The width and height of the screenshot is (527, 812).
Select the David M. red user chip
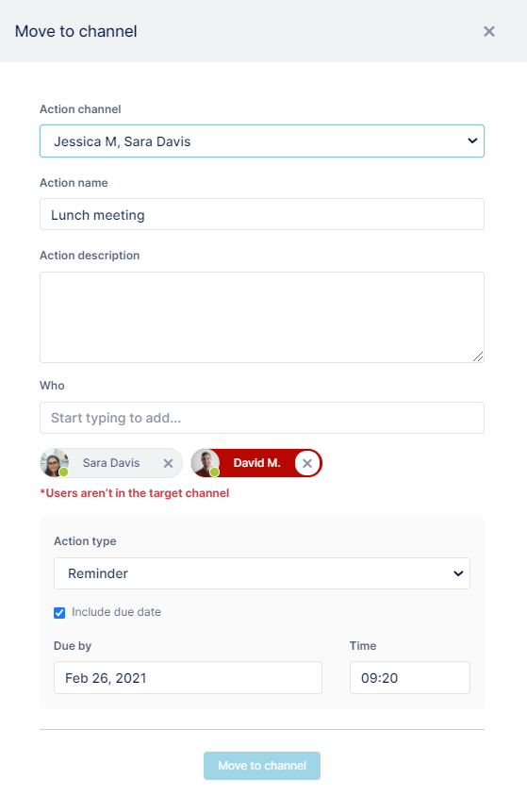click(256, 463)
